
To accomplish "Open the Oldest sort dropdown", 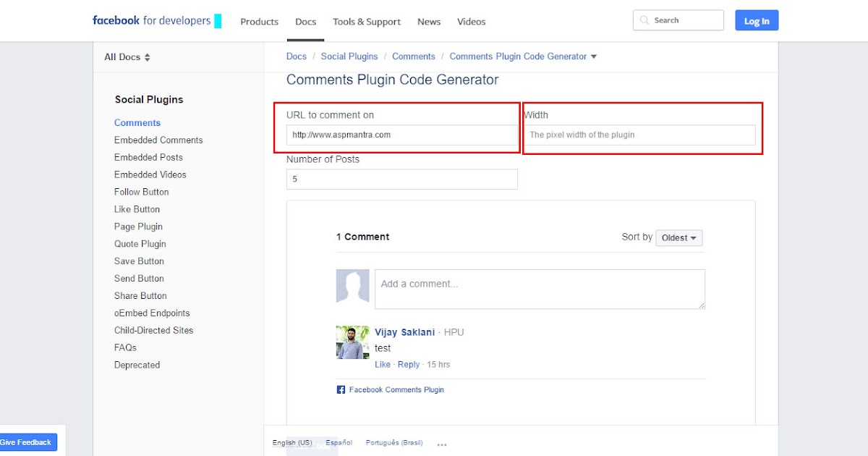I will pyautogui.click(x=678, y=237).
